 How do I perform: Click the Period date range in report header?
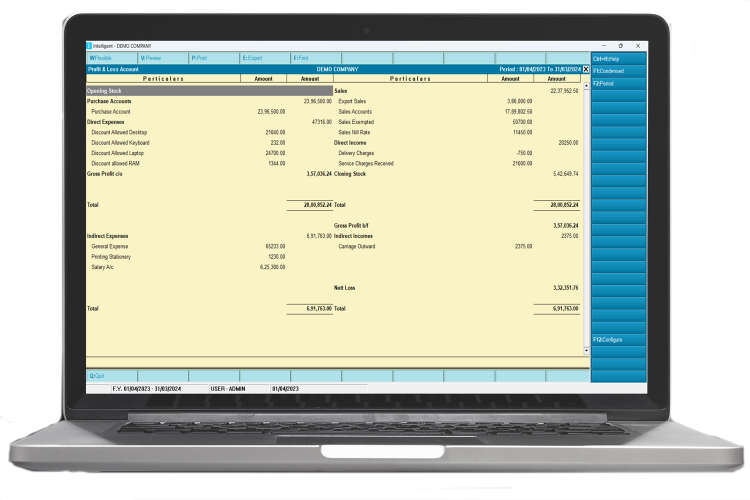540,69
